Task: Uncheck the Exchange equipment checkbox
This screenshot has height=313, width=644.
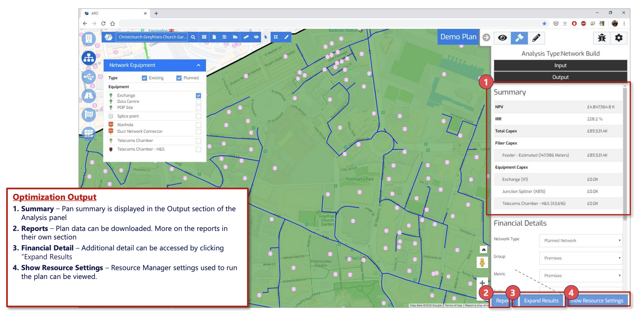Action: click(x=198, y=95)
